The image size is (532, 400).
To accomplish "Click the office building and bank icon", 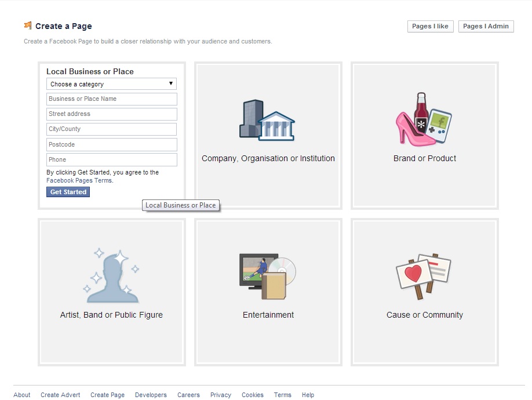I will click(x=267, y=120).
